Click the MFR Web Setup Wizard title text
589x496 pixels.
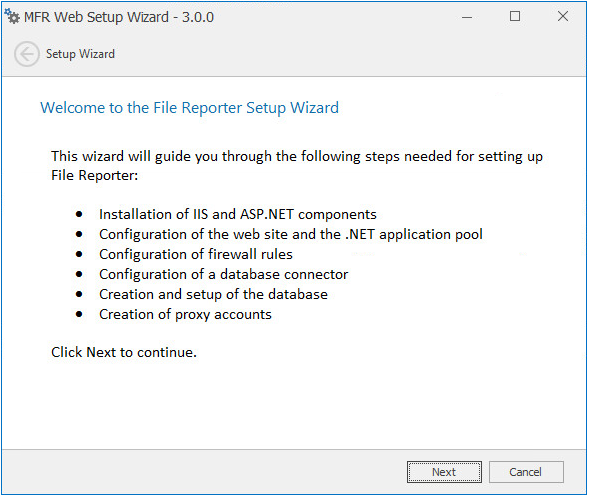click(119, 17)
